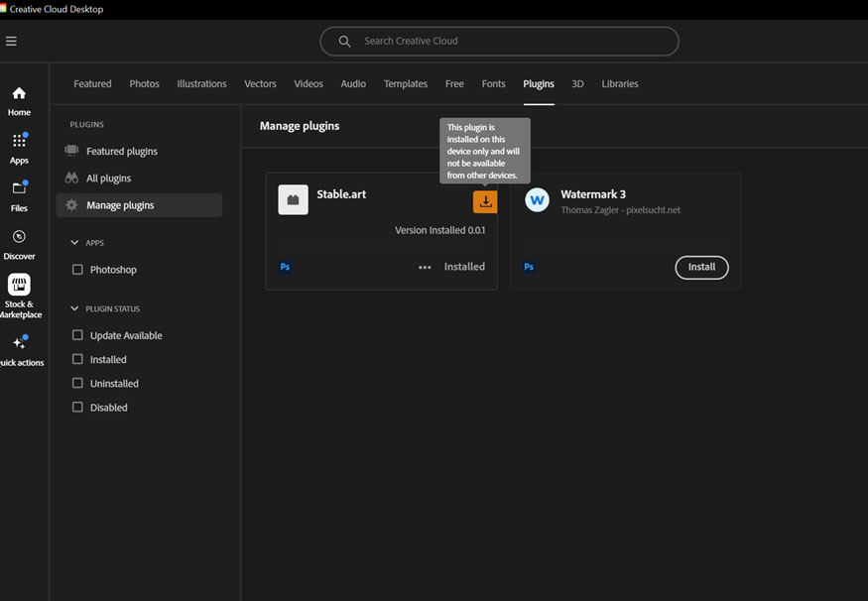Viewport: 868px width, 601px height.
Task: Open Quick actions in sidebar
Action: (x=19, y=349)
